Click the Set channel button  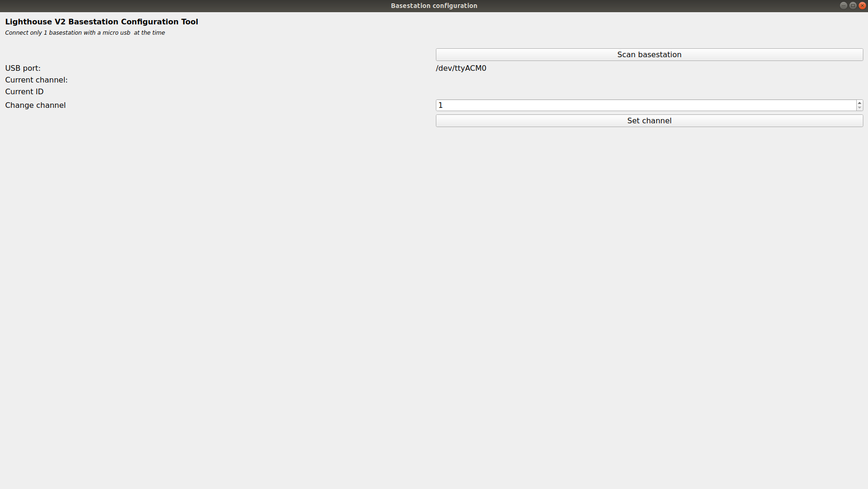point(649,120)
